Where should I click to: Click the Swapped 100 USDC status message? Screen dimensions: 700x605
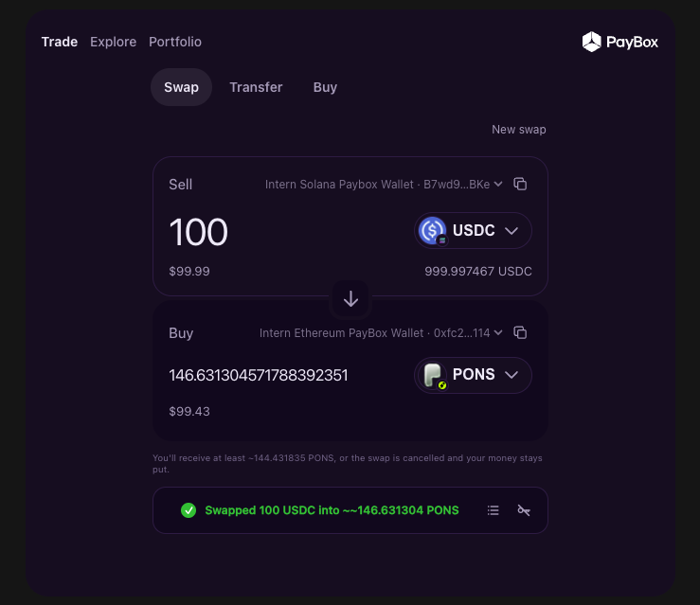click(332, 510)
